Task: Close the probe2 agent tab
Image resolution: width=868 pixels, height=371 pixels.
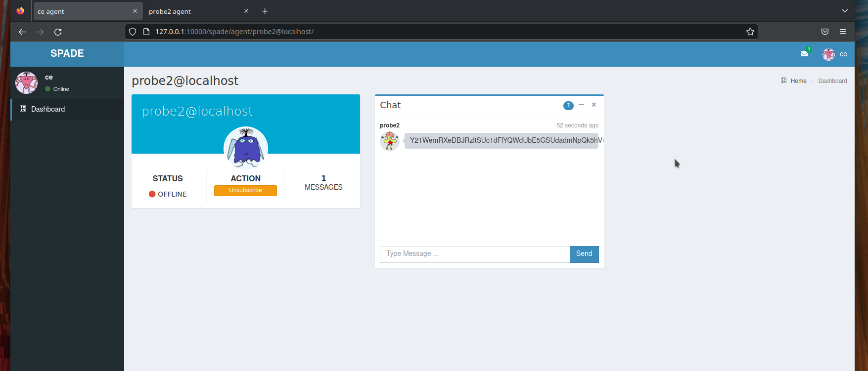Action: pyautogui.click(x=246, y=11)
